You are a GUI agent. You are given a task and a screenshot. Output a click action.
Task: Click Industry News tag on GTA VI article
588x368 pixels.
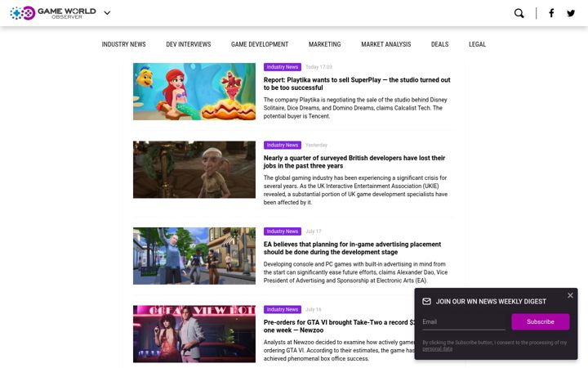tap(283, 310)
